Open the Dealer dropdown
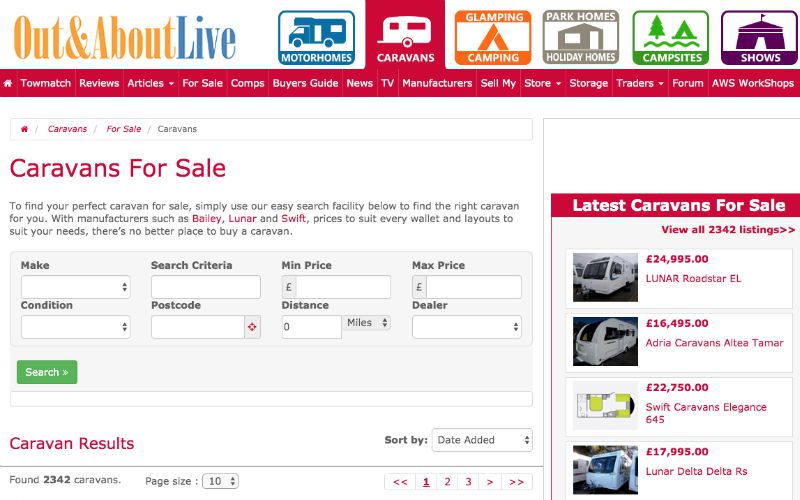The width and height of the screenshot is (800, 500). pyautogui.click(x=467, y=327)
